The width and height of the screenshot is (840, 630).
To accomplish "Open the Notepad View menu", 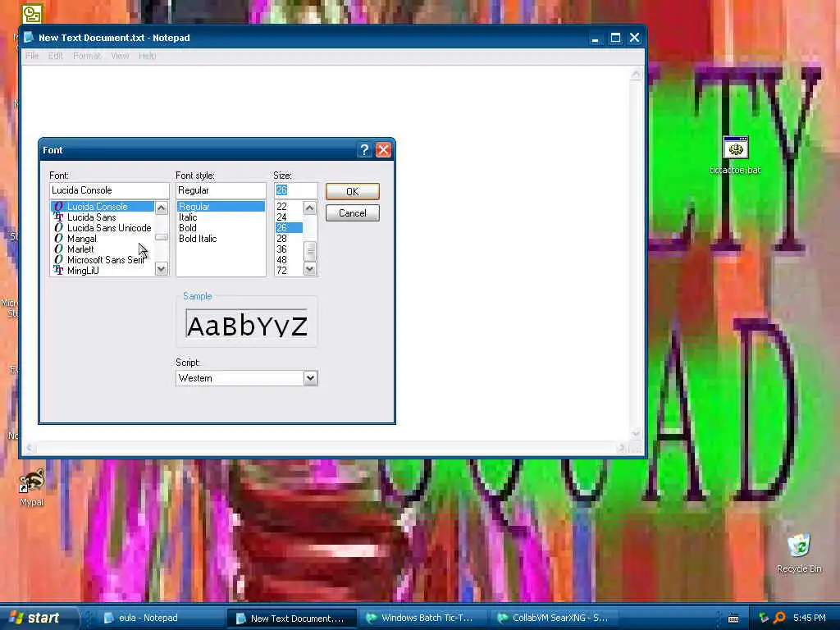I will [x=120, y=56].
